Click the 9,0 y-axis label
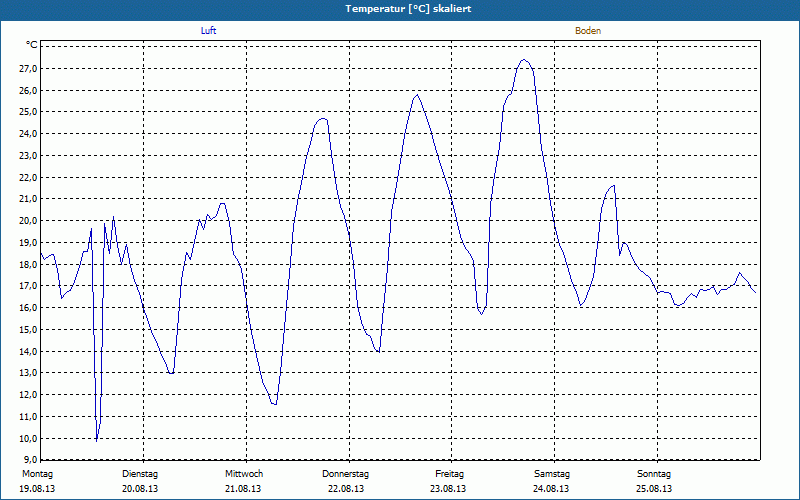 [x=30, y=459]
